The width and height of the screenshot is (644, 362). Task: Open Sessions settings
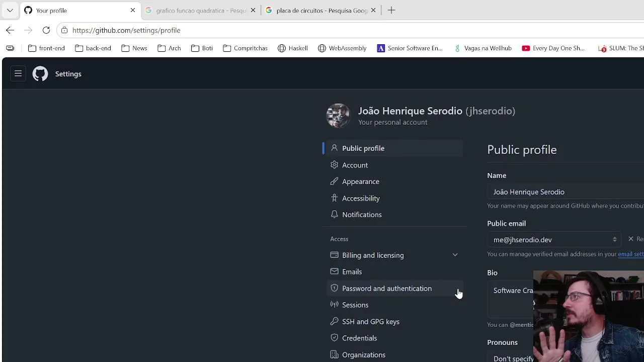394,305
